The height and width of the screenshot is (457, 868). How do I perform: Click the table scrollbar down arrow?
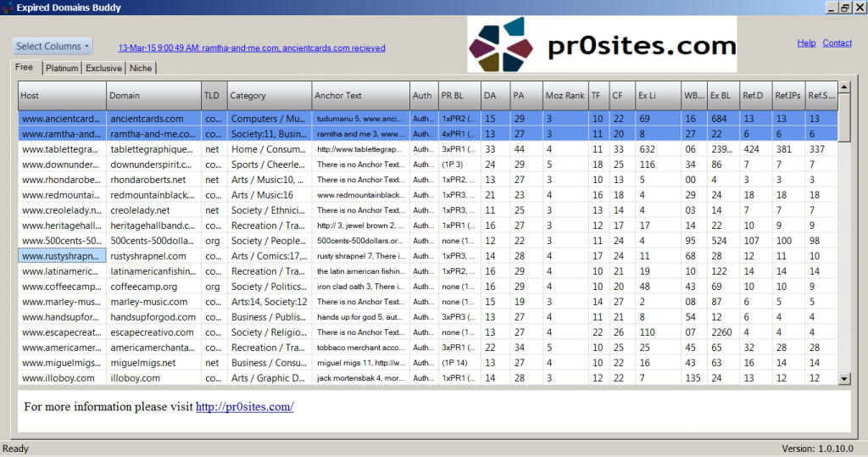pyautogui.click(x=844, y=379)
